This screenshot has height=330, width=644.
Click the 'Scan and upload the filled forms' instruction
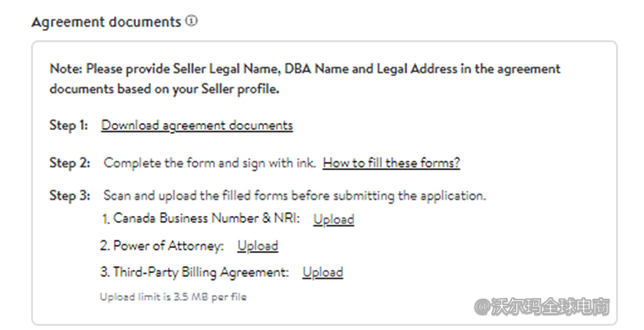click(295, 195)
